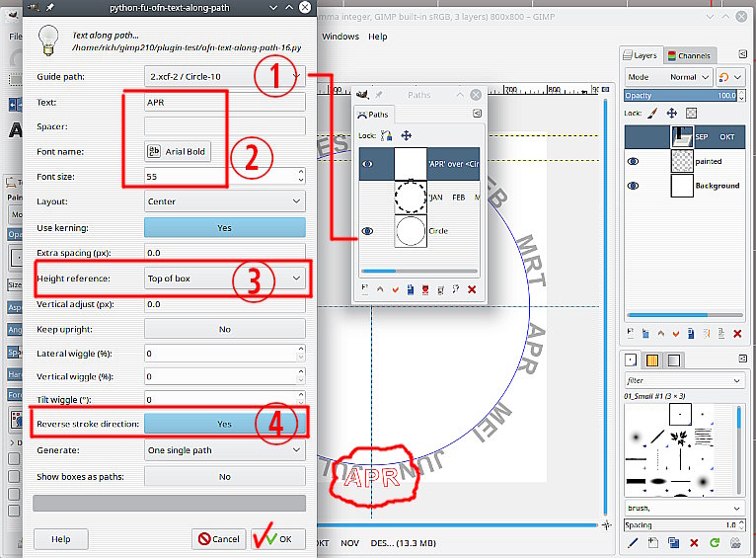Lock path position in Paths dialog
The width and height of the screenshot is (756, 558).
coord(407,136)
